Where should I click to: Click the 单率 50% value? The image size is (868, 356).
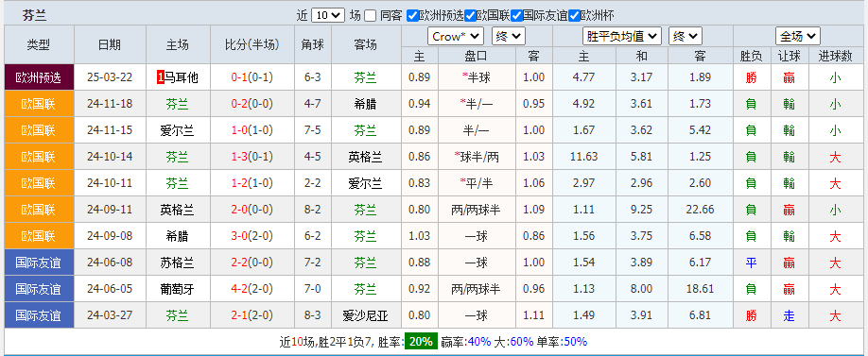pyautogui.click(x=576, y=342)
